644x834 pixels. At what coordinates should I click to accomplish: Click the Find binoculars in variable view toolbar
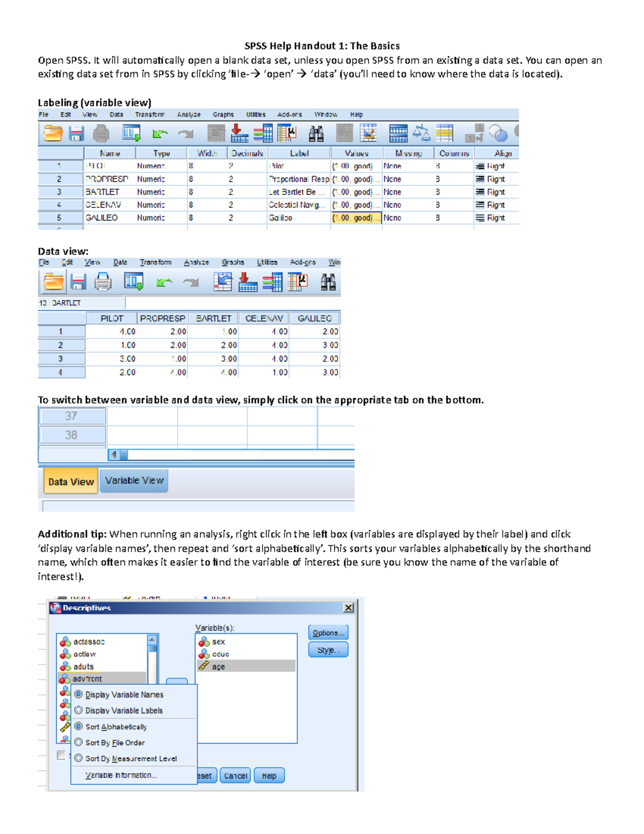(x=316, y=134)
